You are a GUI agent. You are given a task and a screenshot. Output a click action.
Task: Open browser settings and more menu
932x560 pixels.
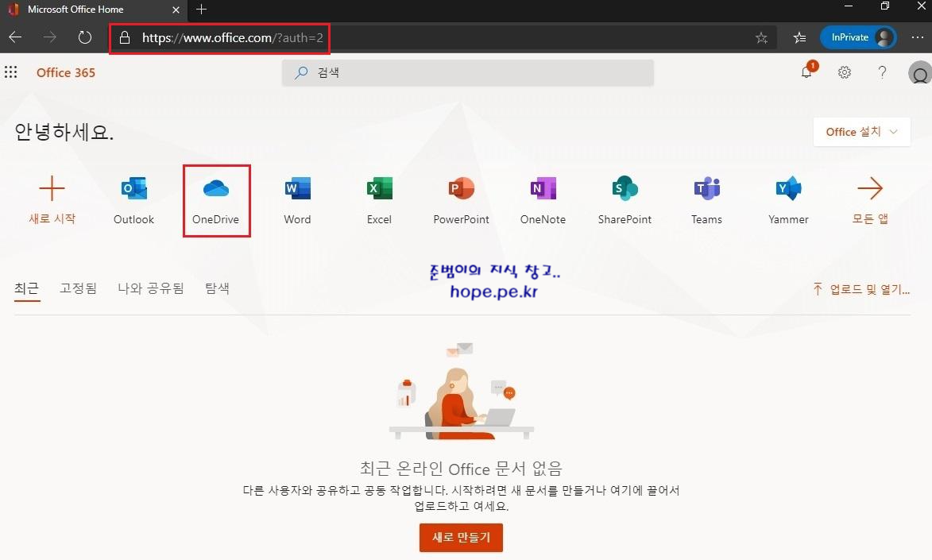click(917, 37)
